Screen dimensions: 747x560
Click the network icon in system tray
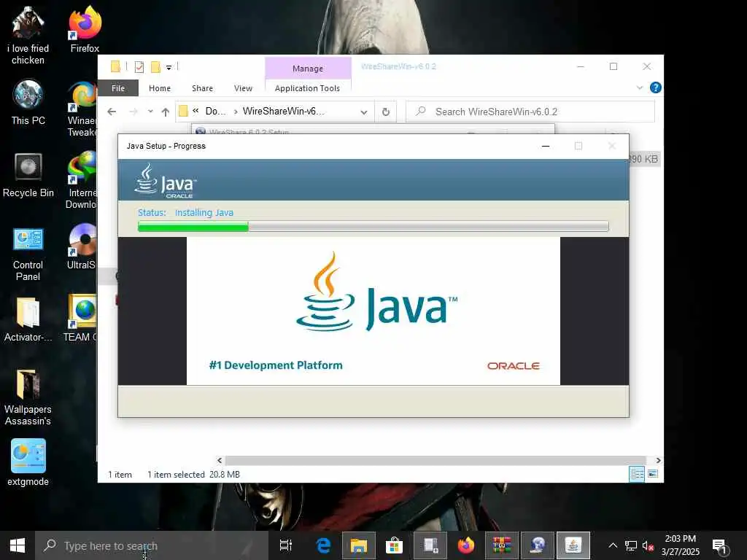[x=631, y=545]
